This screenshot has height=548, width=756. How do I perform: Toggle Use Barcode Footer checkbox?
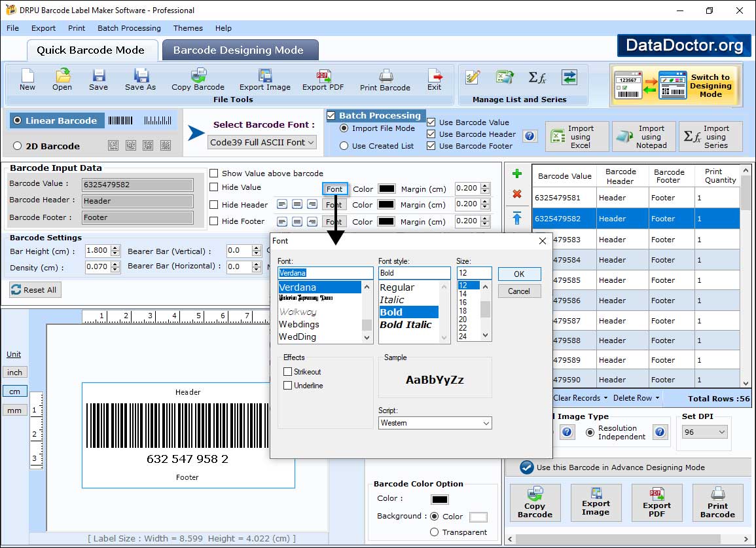(431, 146)
